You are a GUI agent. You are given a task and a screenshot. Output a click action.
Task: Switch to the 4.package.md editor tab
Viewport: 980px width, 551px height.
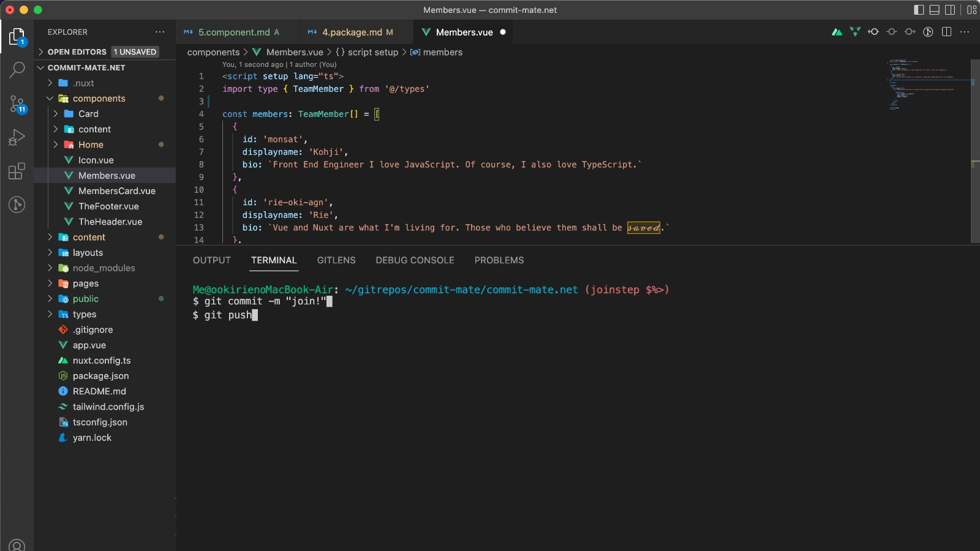click(352, 32)
